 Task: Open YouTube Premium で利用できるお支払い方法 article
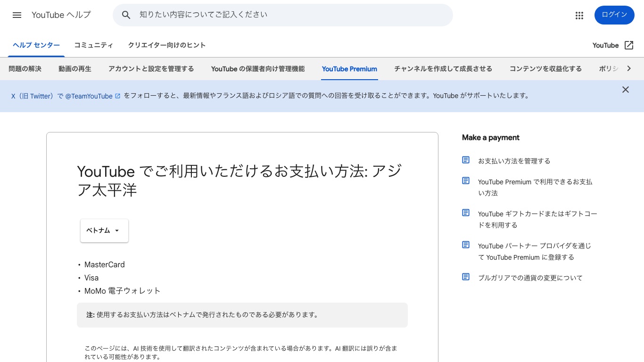(x=535, y=187)
